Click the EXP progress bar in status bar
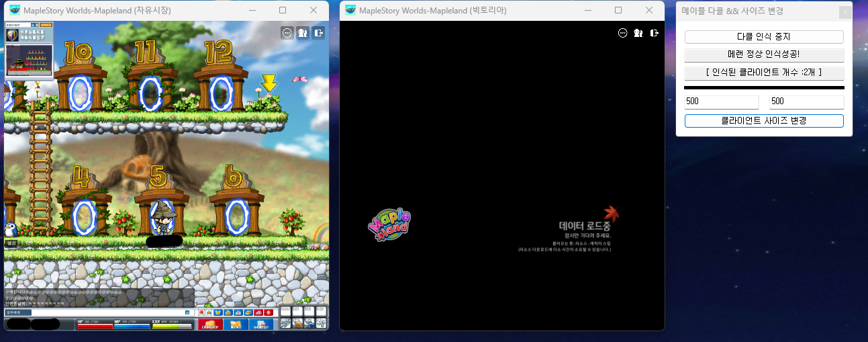 point(172,327)
